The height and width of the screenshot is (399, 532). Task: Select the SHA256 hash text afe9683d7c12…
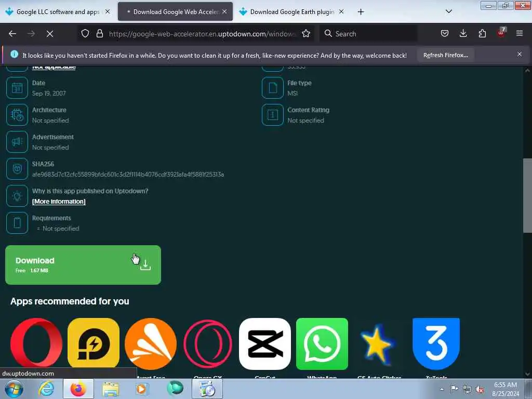pos(128,175)
